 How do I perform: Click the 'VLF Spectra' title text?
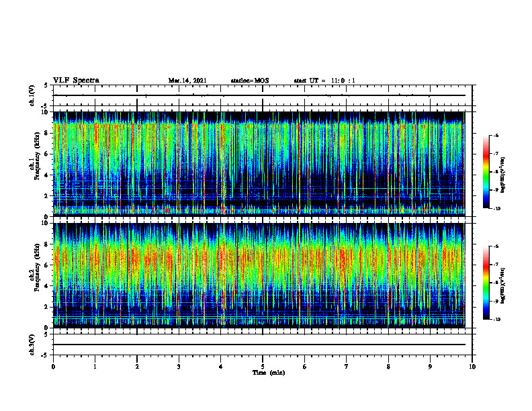click(76, 81)
